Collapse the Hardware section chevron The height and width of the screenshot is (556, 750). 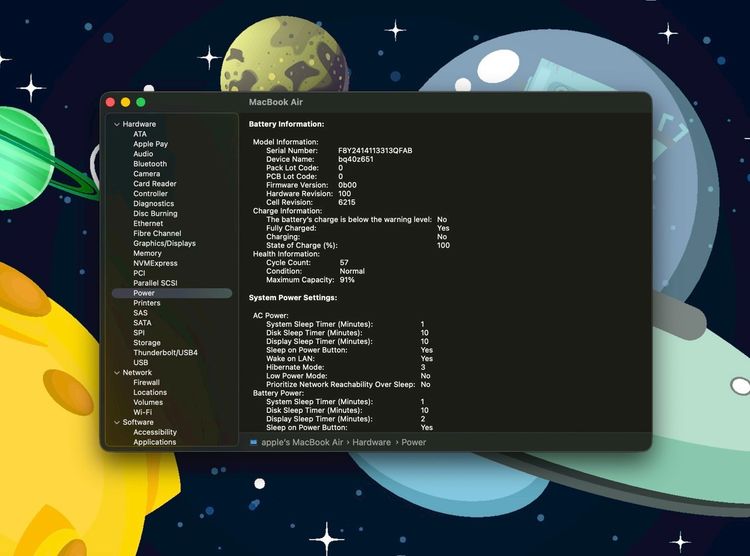click(117, 124)
